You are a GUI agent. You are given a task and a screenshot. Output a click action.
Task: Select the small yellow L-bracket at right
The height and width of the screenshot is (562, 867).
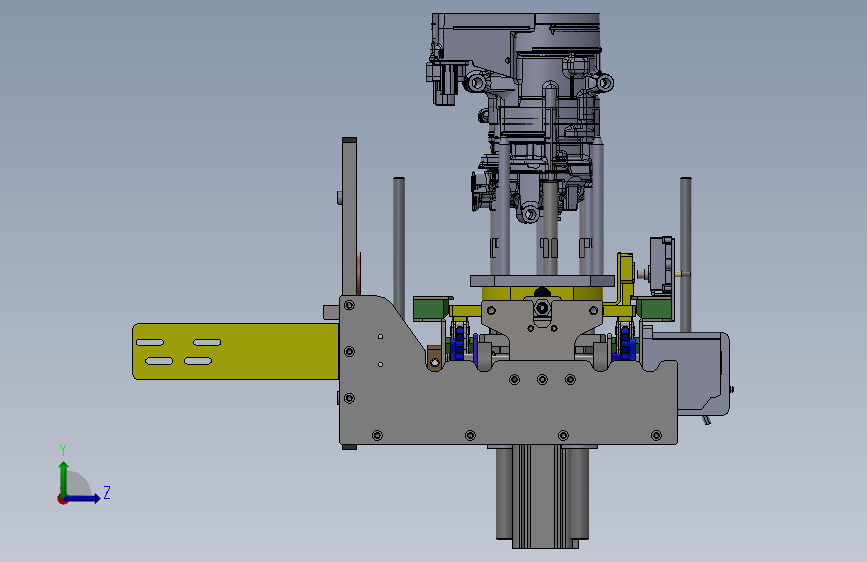tap(625, 279)
